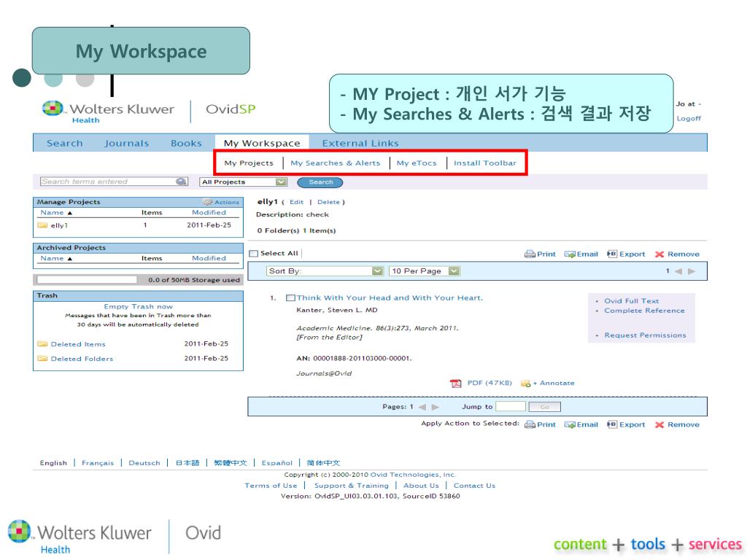747x560 pixels.
Task: Open the 10 Per Page dropdown
Action: click(x=424, y=271)
